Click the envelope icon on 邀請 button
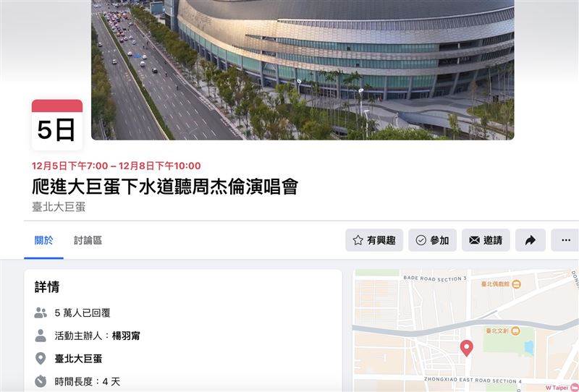579x392 pixels. (x=474, y=240)
